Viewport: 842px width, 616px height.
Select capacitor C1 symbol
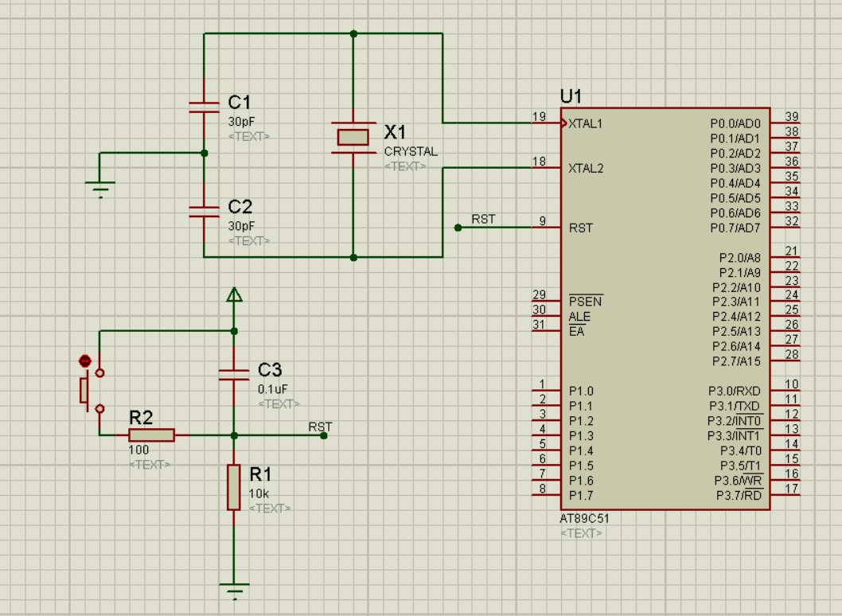tap(204, 107)
